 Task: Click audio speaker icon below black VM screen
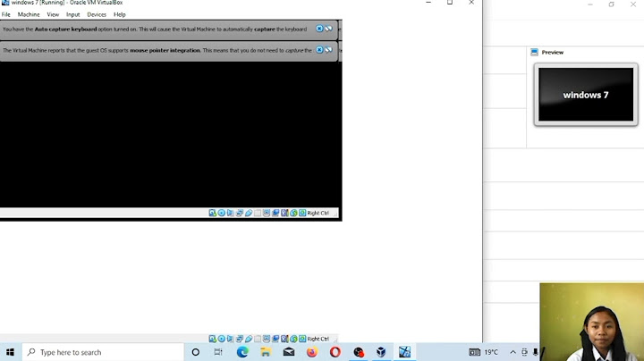pos(231,213)
